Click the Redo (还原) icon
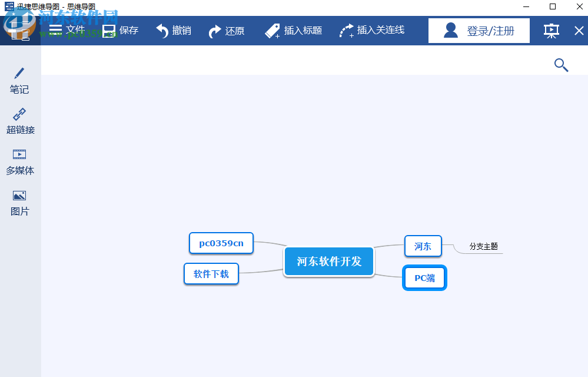 pyautogui.click(x=215, y=29)
